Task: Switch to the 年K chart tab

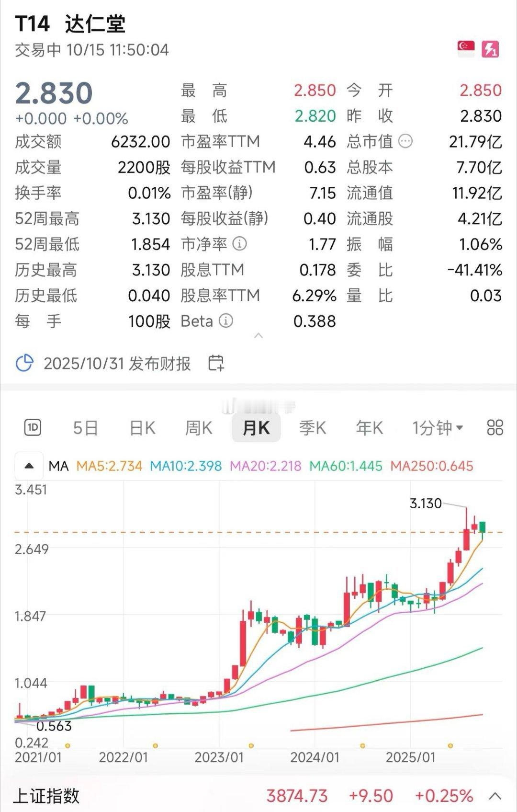Action: pos(369,427)
